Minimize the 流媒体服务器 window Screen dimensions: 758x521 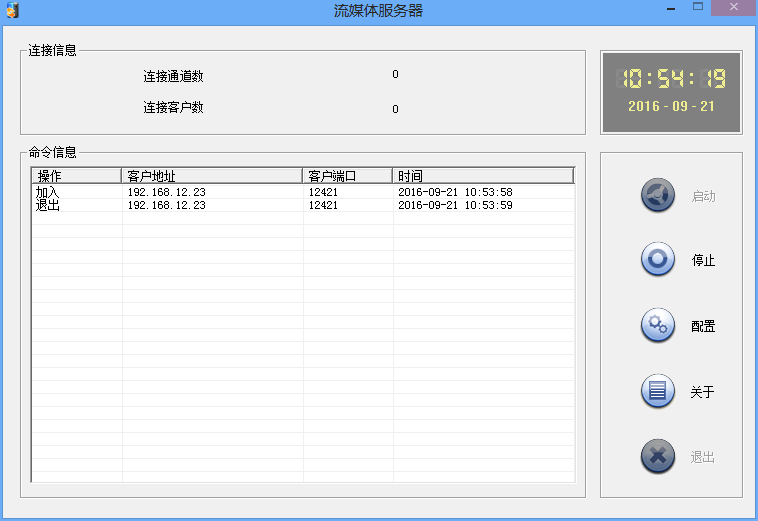(671, 8)
